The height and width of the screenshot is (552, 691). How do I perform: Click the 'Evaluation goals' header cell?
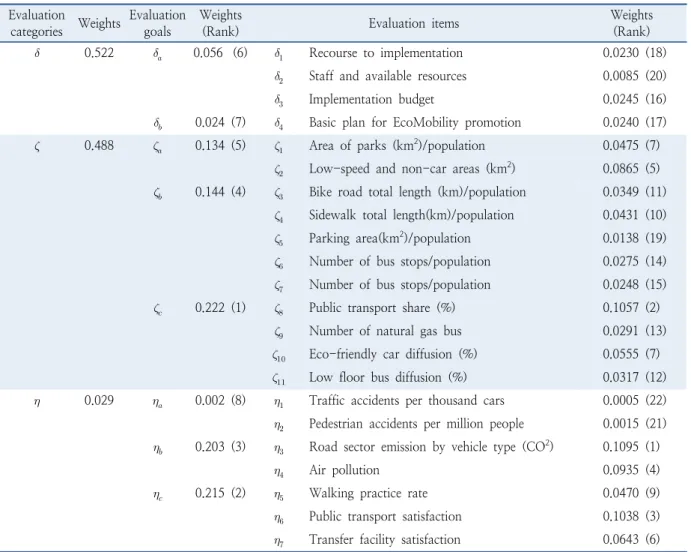pos(157,23)
